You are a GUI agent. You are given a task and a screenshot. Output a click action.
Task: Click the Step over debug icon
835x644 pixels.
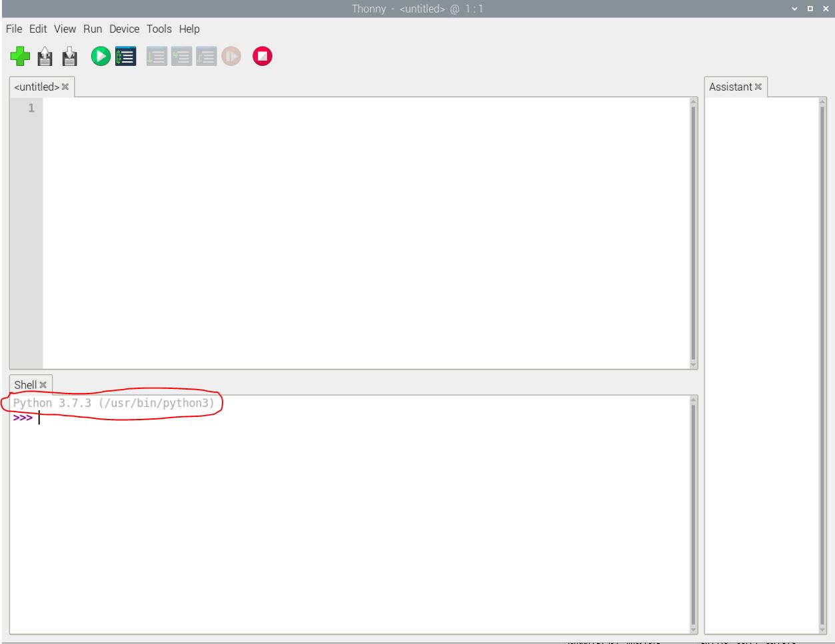coord(156,57)
